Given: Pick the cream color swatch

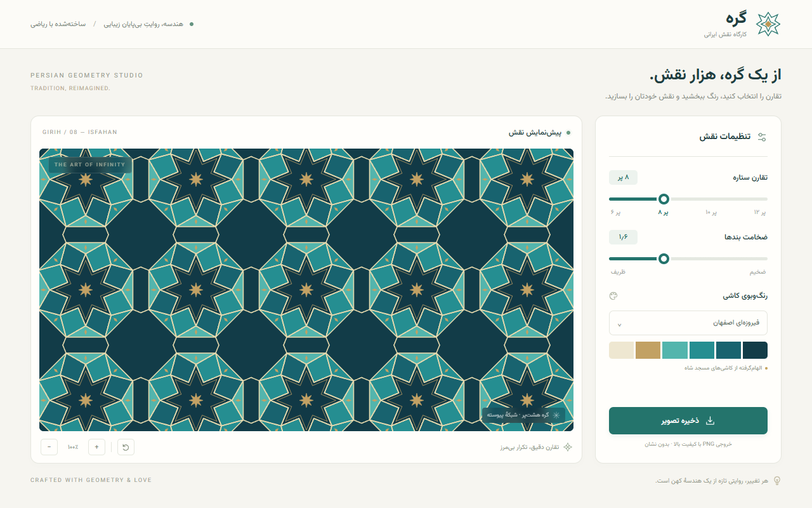Looking at the screenshot, I should [621, 350].
